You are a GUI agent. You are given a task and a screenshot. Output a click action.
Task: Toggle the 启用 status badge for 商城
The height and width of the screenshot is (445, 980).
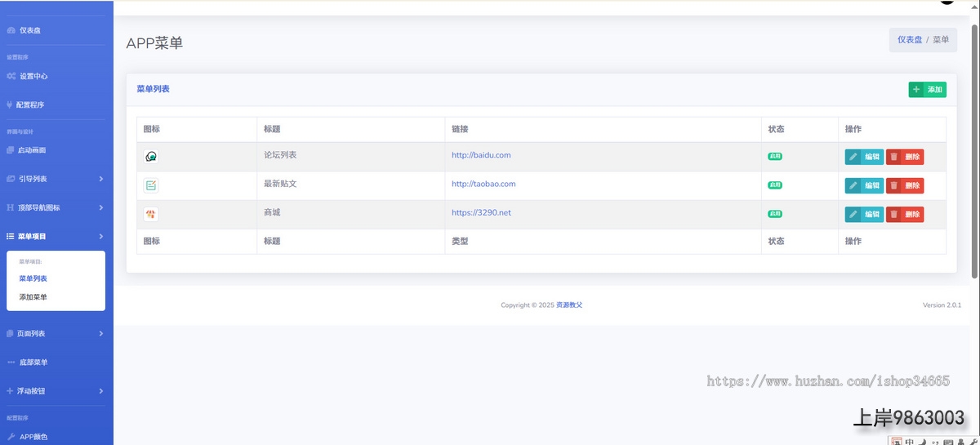(x=774, y=214)
